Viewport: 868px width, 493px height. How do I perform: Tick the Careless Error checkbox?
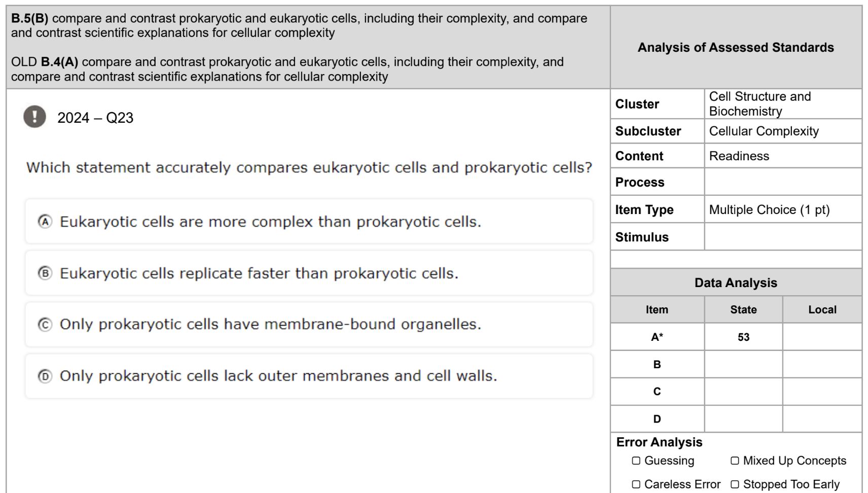pyautogui.click(x=636, y=484)
